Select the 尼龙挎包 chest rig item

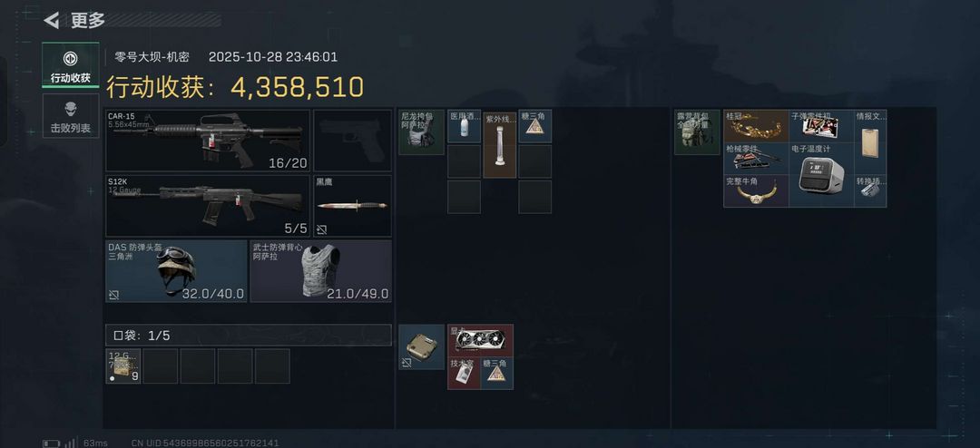coord(422,132)
